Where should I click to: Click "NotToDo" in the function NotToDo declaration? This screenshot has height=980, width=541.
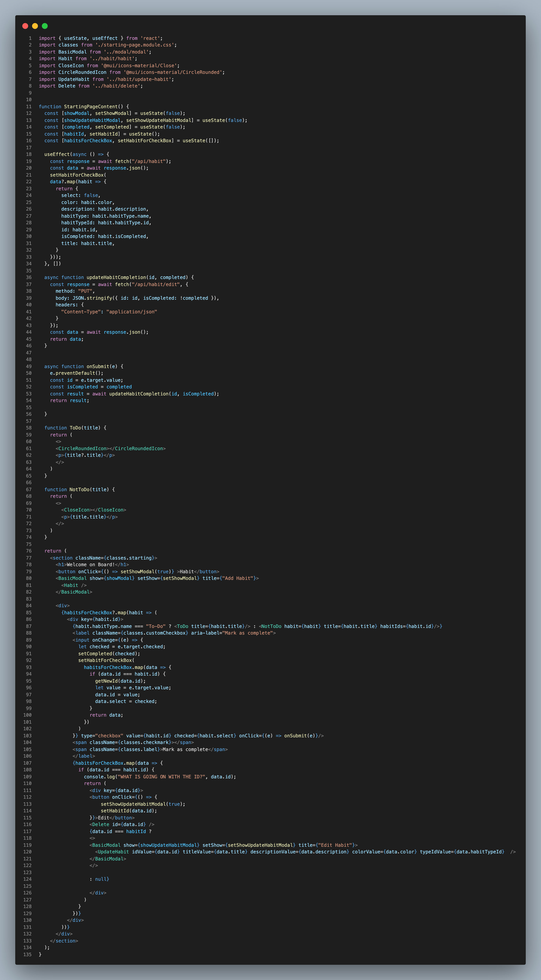tap(80, 490)
